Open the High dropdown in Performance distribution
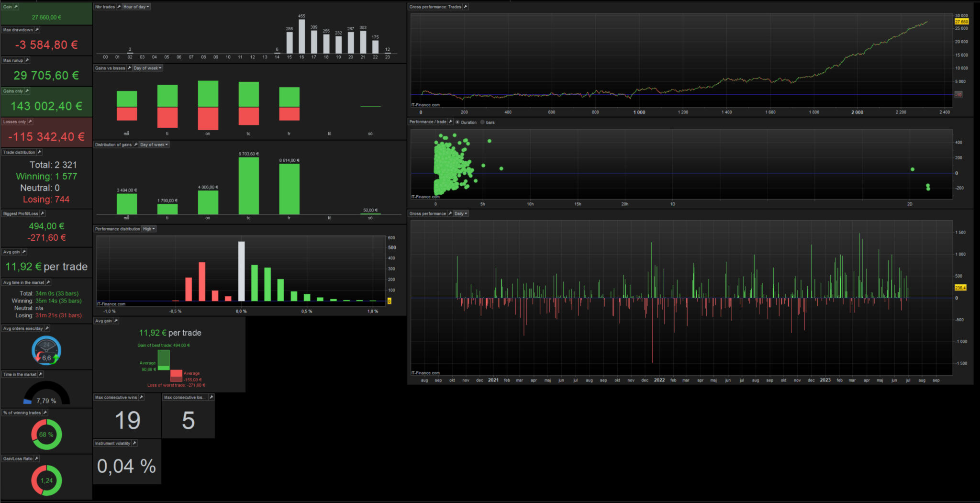The height and width of the screenshot is (503, 980). coord(149,229)
